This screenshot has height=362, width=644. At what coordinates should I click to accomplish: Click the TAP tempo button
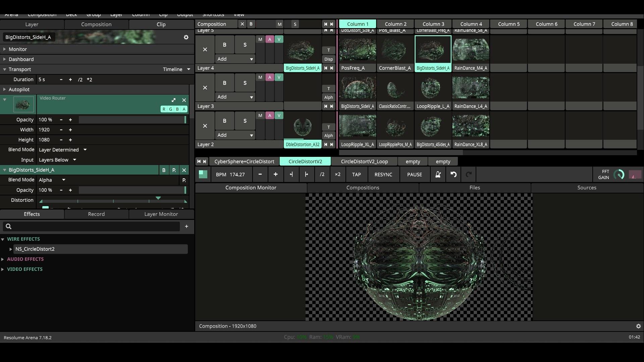click(x=356, y=175)
